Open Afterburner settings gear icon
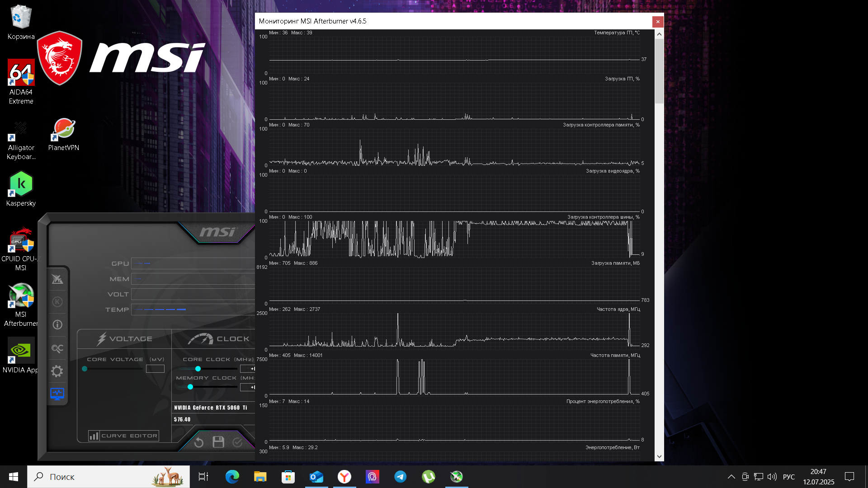This screenshot has height=488, width=868. click(x=57, y=371)
